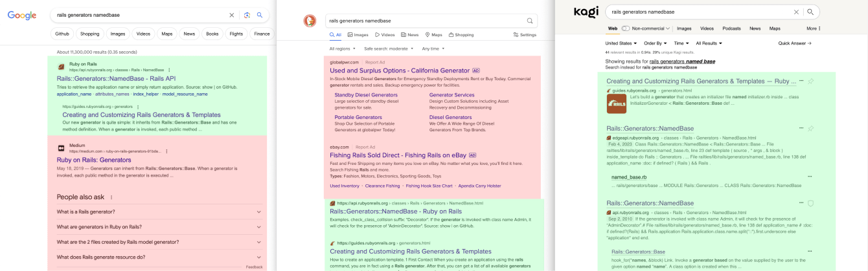Expand 'What is a Rails generator?' question
Viewport: 868px width, 271px height.
point(159,211)
